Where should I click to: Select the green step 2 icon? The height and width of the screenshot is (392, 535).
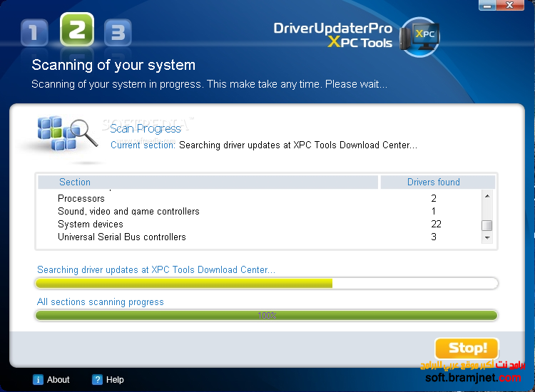pyautogui.click(x=77, y=29)
